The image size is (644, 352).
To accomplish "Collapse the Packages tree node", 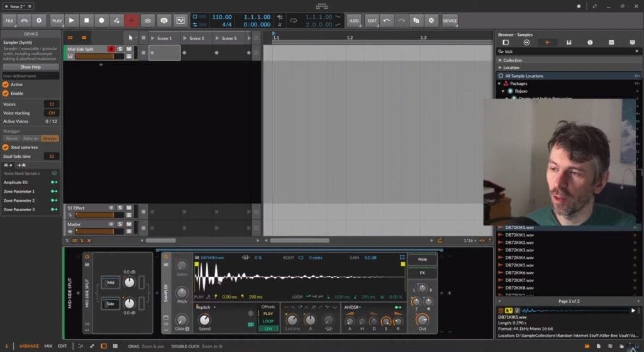I will pos(499,83).
